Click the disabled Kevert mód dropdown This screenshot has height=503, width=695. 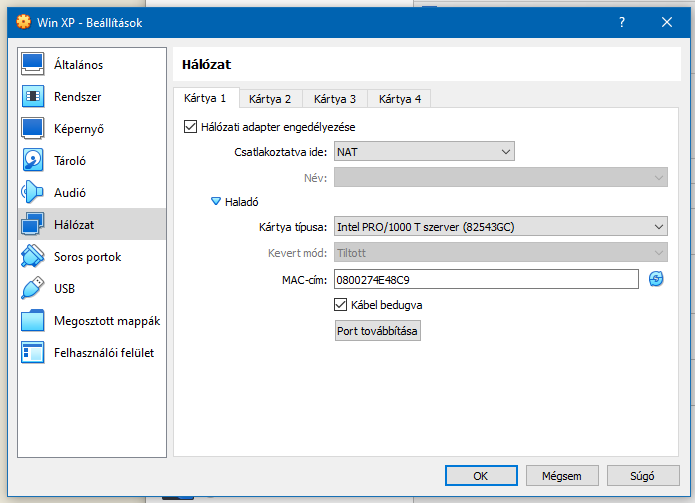501,253
